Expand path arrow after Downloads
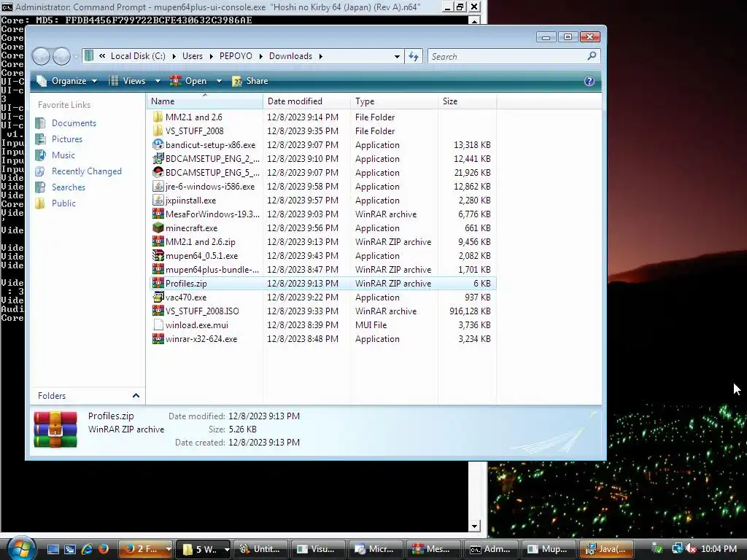Viewport: 747px width, 560px height. point(321,56)
